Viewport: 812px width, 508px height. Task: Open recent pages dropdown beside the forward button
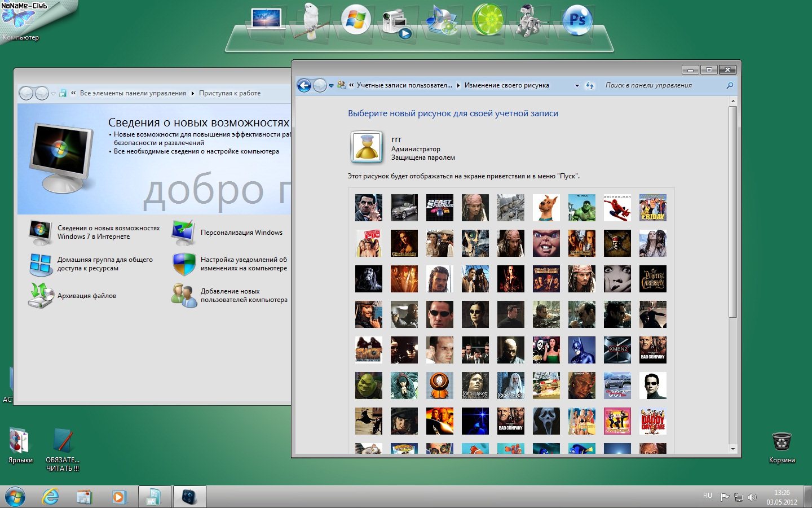coord(331,86)
